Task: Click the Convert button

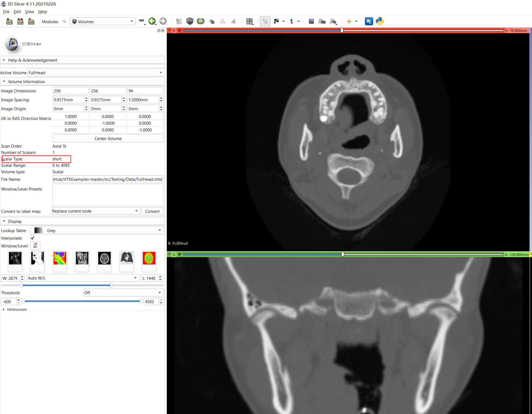Action: pyautogui.click(x=152, y=211)
